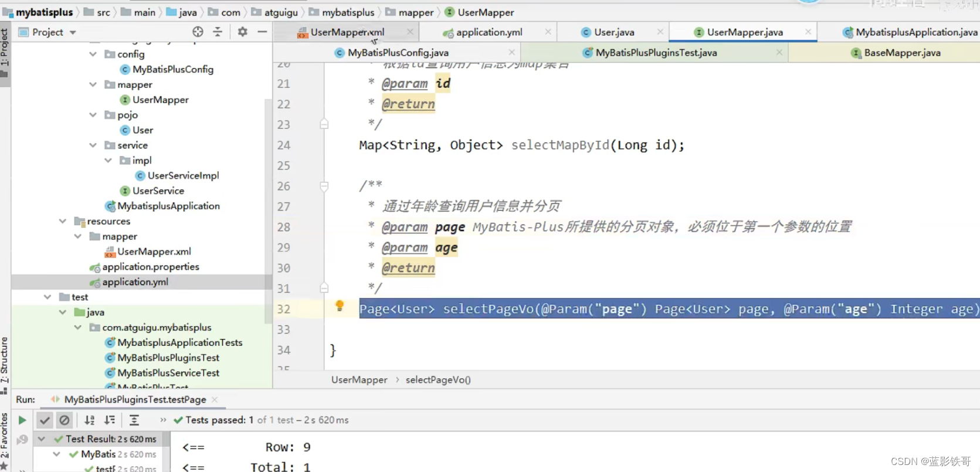
Task: Collapse the pojo folder
Action: pos(93,115)
